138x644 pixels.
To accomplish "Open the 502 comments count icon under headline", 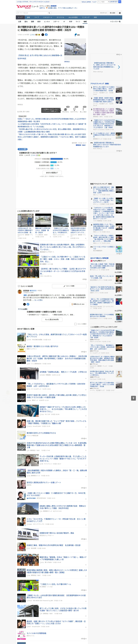I will pyautogui.click(x=33, y=35).
